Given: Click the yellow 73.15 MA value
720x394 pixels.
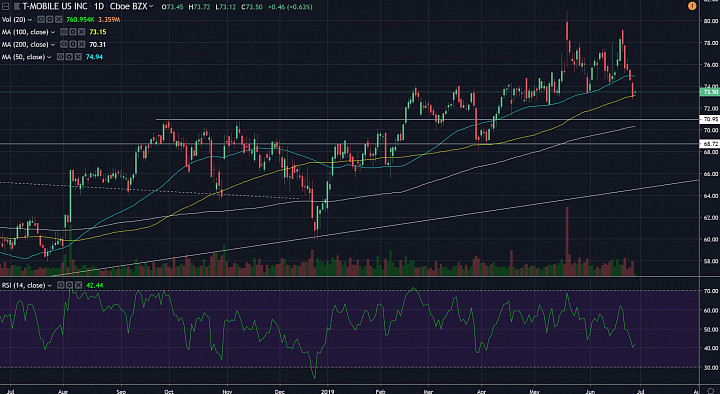Looking at the screenshot, I should click(98, 32).
